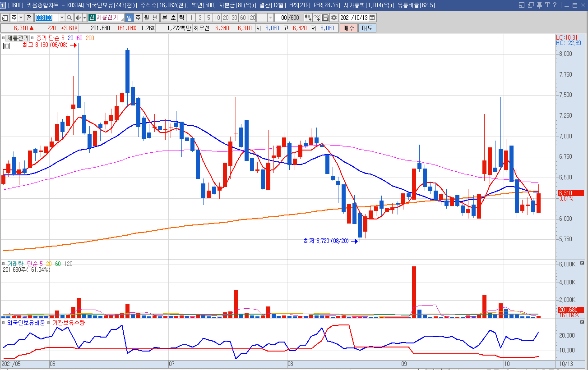
Task: Click the data table grid icon on the chart
Action: (6, 46)
